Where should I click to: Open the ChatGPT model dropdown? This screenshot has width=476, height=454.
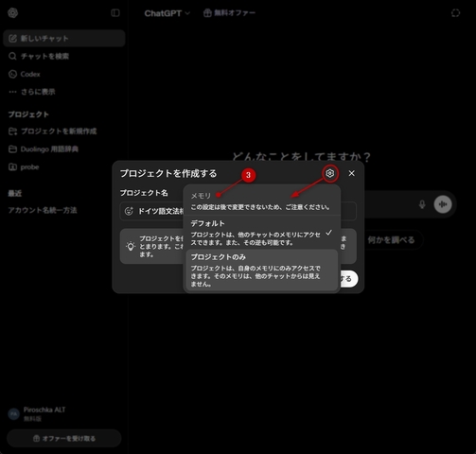tap(167, 13)
